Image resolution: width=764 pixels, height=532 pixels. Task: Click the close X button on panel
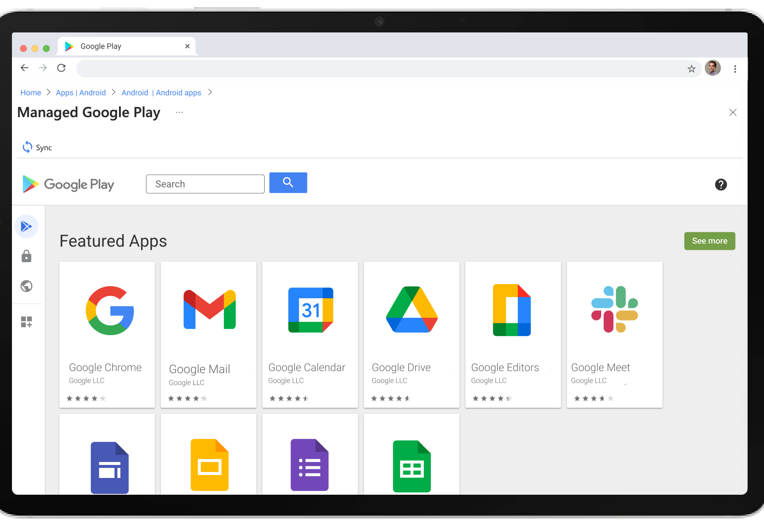coord(733,113)
